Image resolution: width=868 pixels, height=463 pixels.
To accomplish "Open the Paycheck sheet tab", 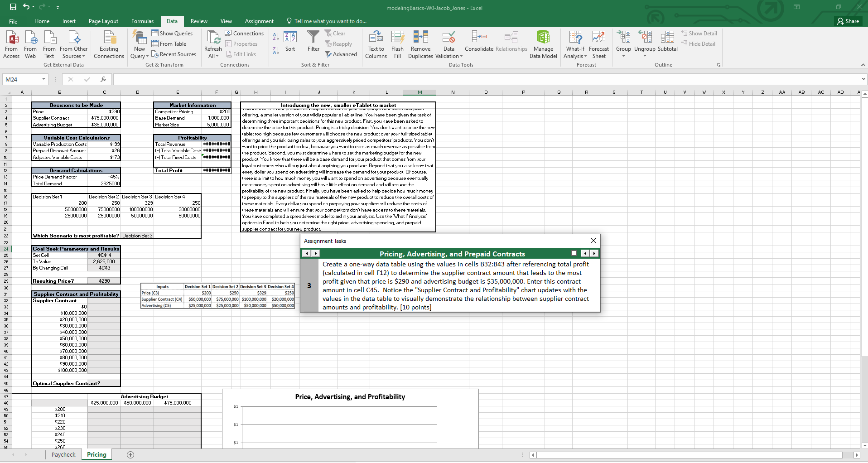I will point(63,454).
